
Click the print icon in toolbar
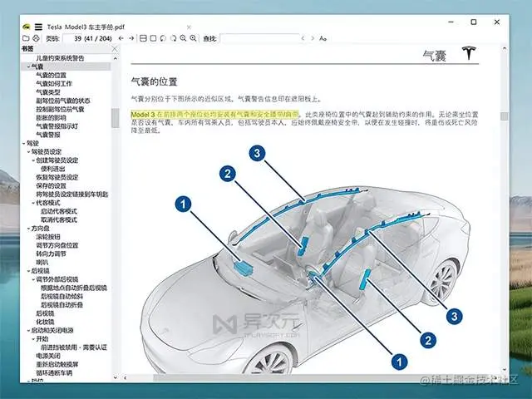[x=36, y=38]
